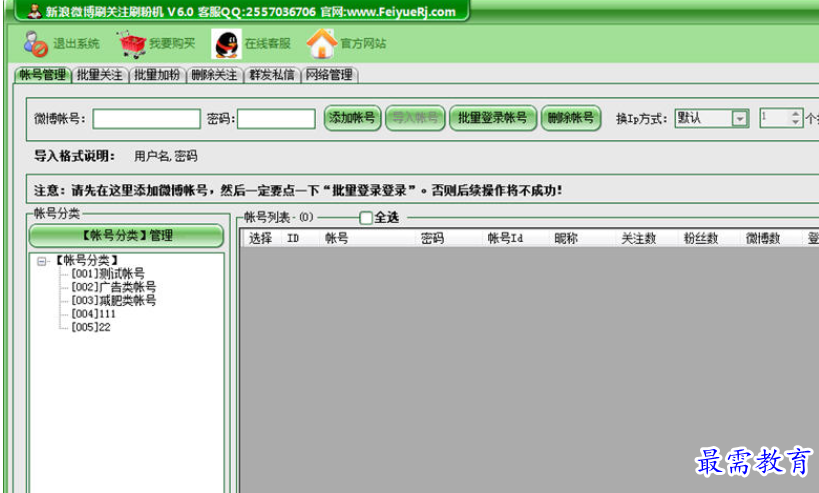
Task: Click the 【帐号分类】管理 button
Action: 126,236
